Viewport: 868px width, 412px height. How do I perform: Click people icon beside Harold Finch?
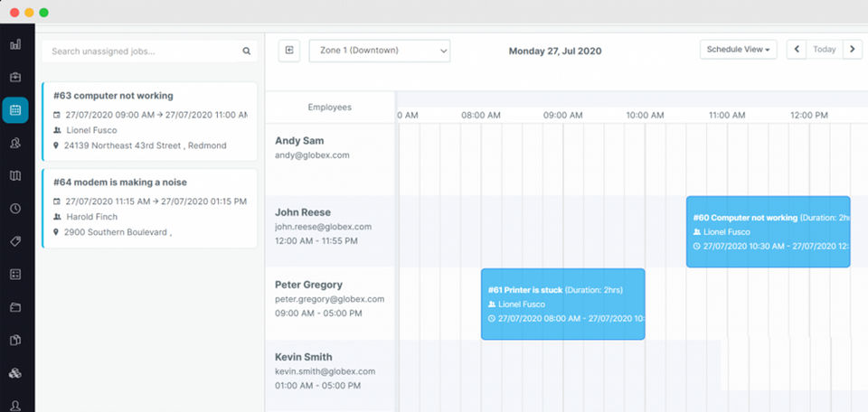point(57,217)
